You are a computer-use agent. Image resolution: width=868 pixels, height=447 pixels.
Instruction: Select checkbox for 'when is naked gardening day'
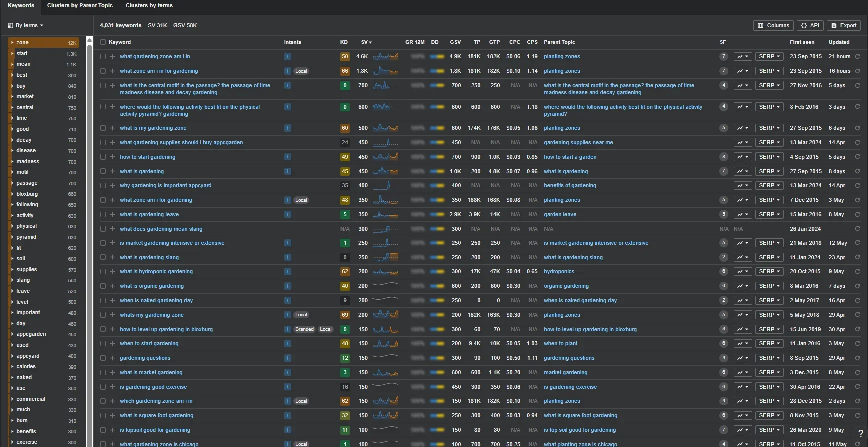point(103,301)
